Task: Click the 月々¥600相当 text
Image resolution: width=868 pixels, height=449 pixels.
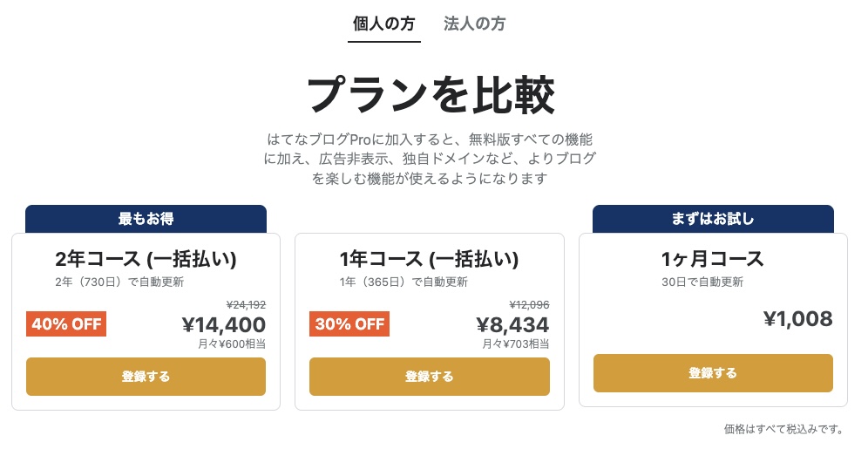Action: pos(232,344)
